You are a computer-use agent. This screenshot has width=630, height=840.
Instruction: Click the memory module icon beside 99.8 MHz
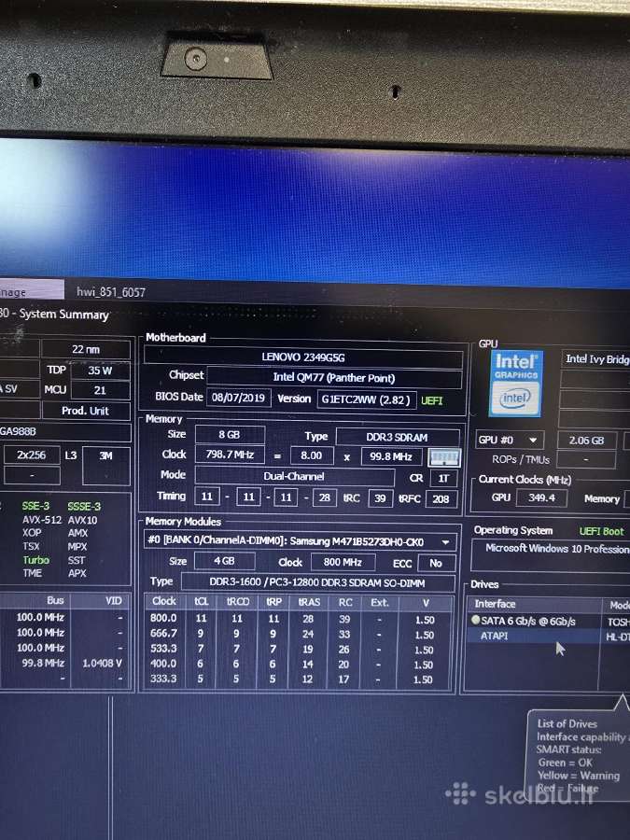pos(444,457)
